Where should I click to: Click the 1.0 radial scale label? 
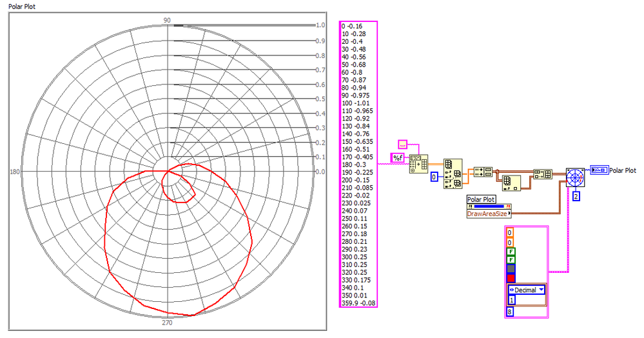tap(320, 25)
